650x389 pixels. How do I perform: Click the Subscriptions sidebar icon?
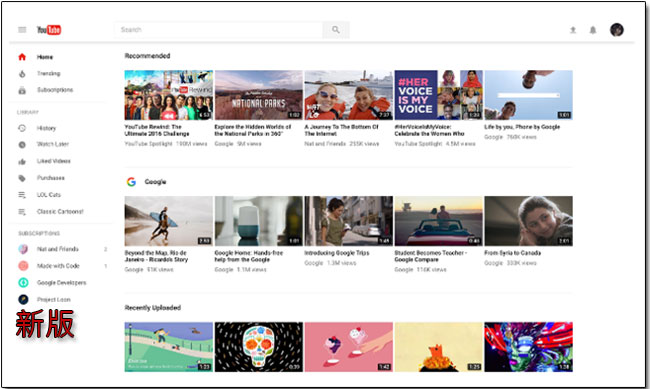click(x=22, y=90)
